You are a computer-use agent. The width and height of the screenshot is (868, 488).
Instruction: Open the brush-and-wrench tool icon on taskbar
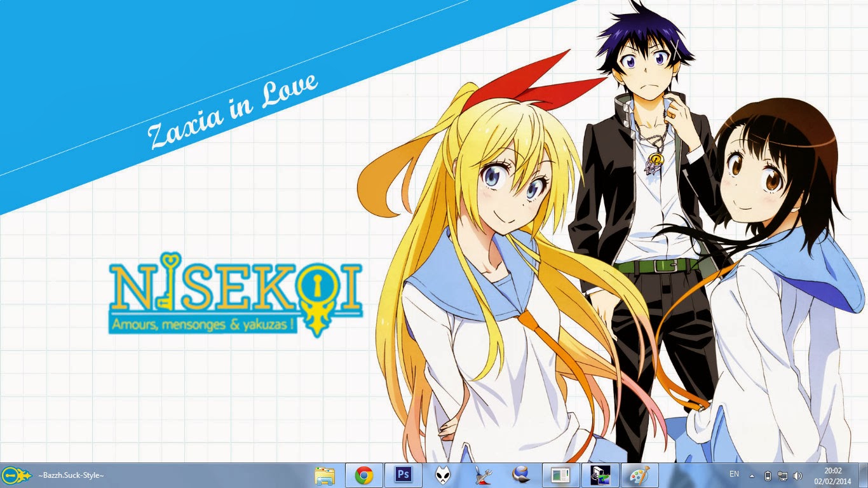482,475
